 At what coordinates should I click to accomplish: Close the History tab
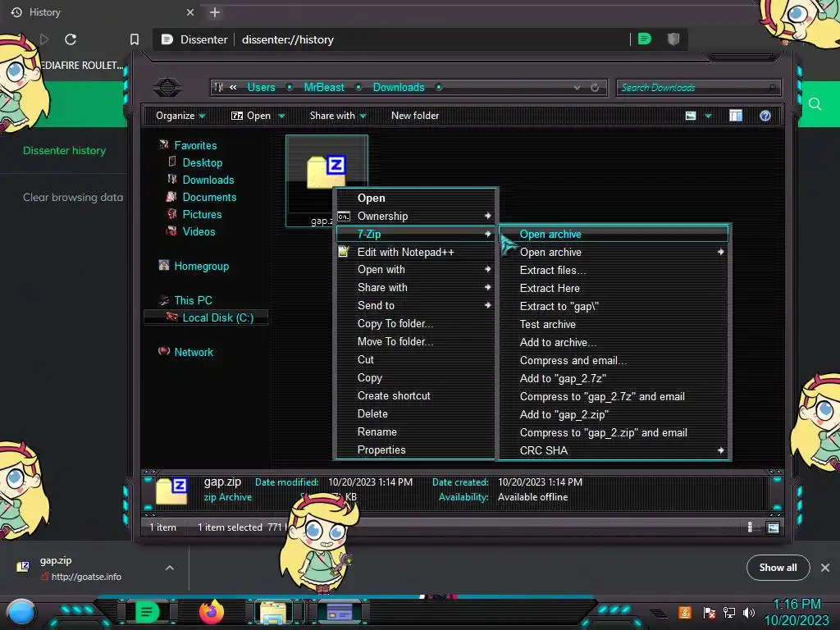coord(190,12)
